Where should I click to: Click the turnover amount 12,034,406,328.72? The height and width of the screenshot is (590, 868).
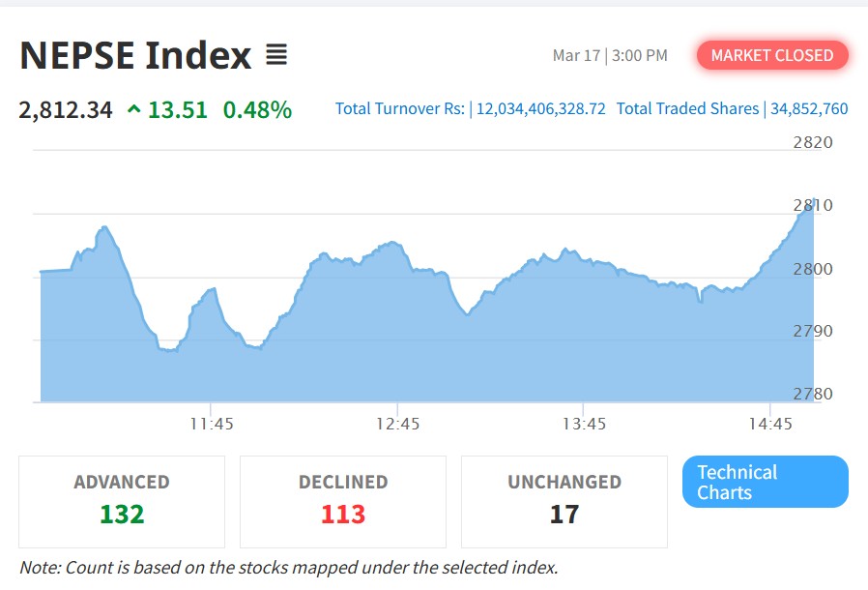541,109
